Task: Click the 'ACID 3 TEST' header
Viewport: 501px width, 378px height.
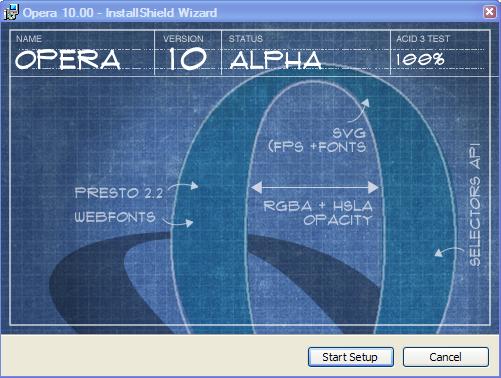Action: tap(423, 39)
